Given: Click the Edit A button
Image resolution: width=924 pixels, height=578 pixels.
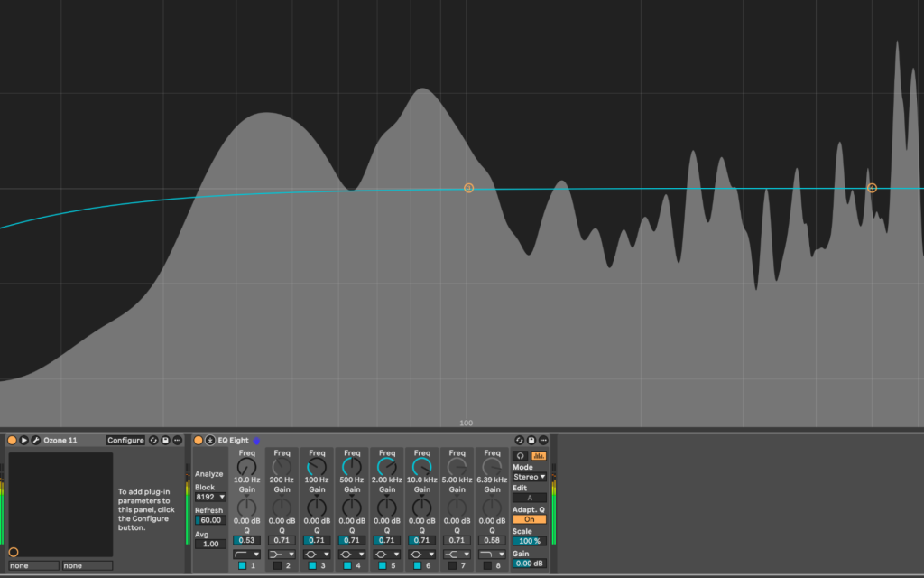Looking at the screenshot, I should tap(529, 498).
